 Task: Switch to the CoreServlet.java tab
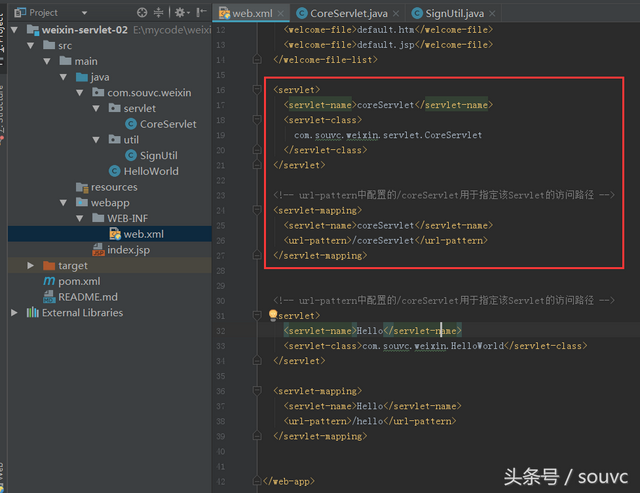[349, 13]
